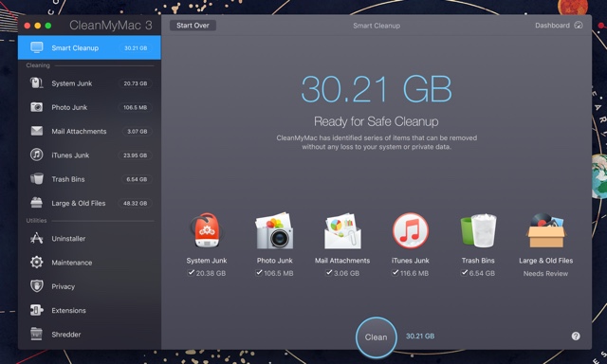Screen dimensions: 607x364
Task: Click the Smart Cleanup window title
Action: 377,26
